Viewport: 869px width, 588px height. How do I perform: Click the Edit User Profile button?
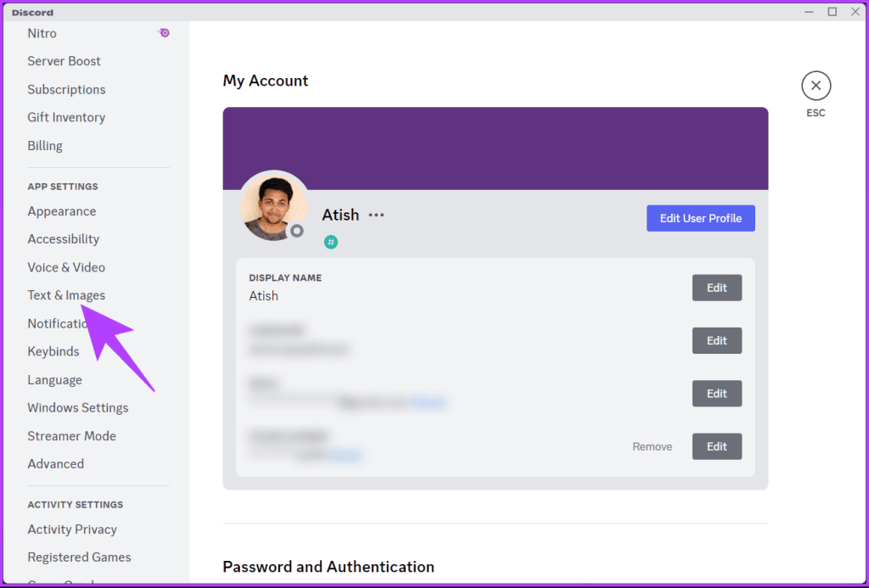point(700,218)
